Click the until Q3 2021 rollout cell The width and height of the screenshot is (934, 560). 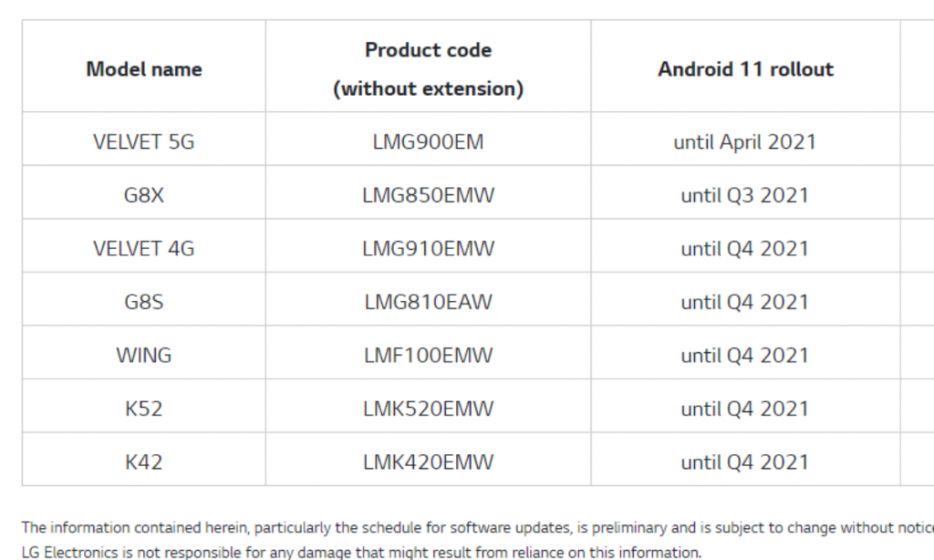point(745,195)
